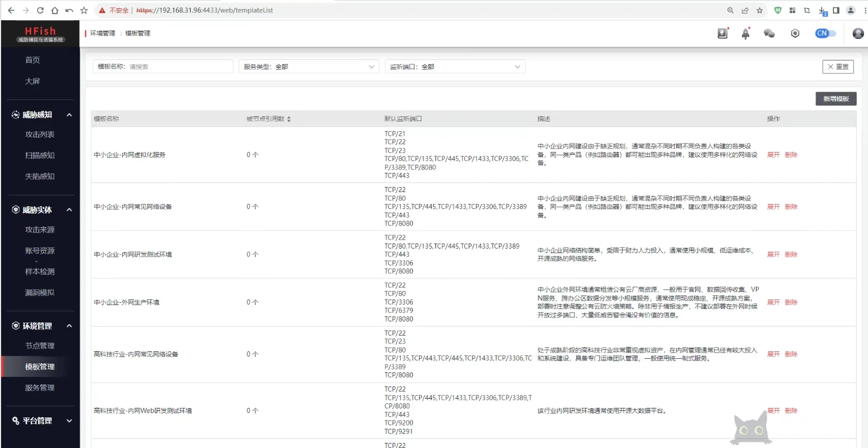Image resolution: width=868 pixels, height=448 pixels.
Task: Click 展开 for 中小企业-外网生产环境 template
Action: point(773,302)
